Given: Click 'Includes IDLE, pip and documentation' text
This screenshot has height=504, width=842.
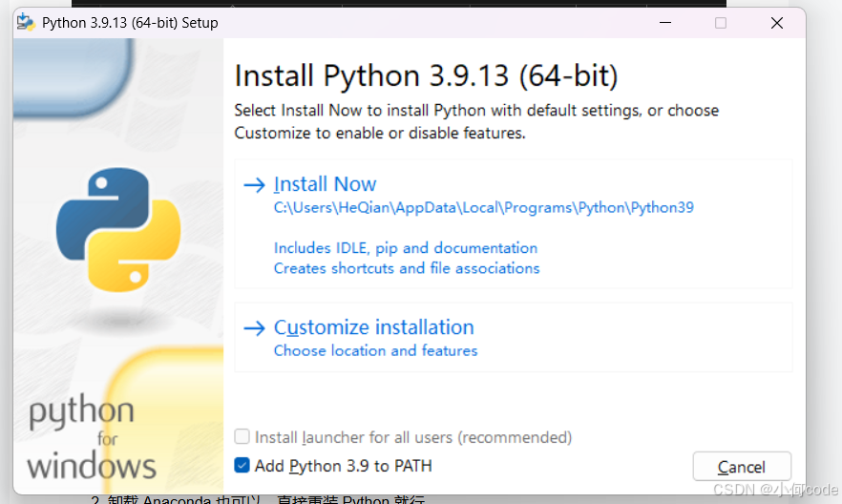Looking at the screenshot, I should [406, 248].
